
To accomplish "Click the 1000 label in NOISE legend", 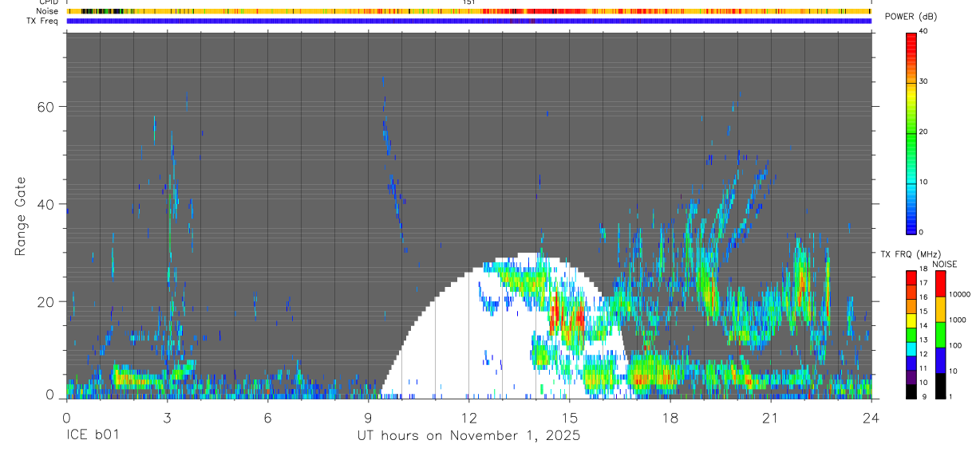I will (x=957, y=320).
